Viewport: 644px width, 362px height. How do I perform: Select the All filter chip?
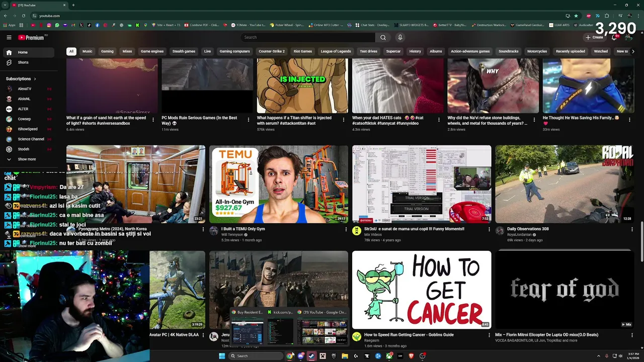pyautogui.click(x=71, y=51)
